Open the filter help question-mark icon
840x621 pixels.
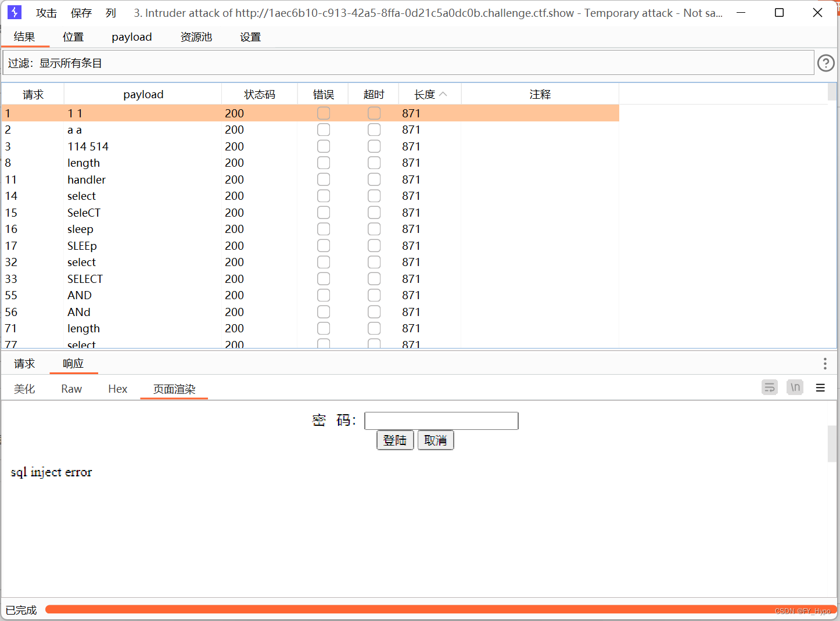(825, 63)
